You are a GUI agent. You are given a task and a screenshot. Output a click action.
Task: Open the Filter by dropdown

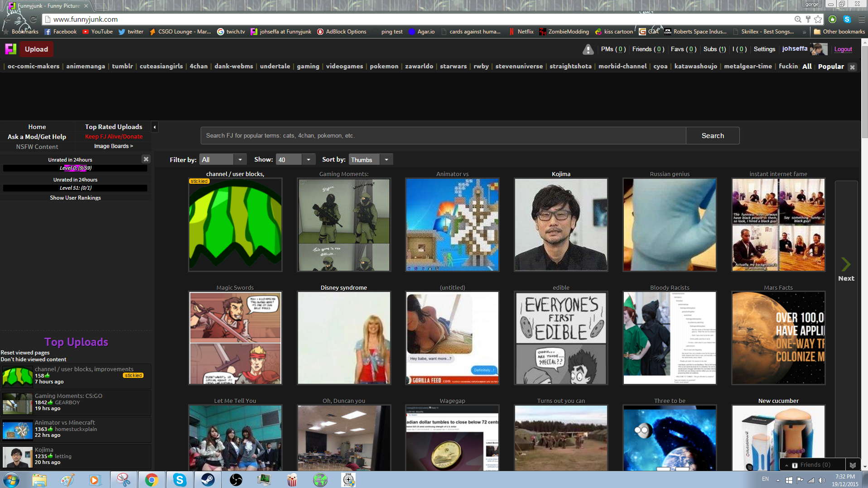tap(223, 160)
